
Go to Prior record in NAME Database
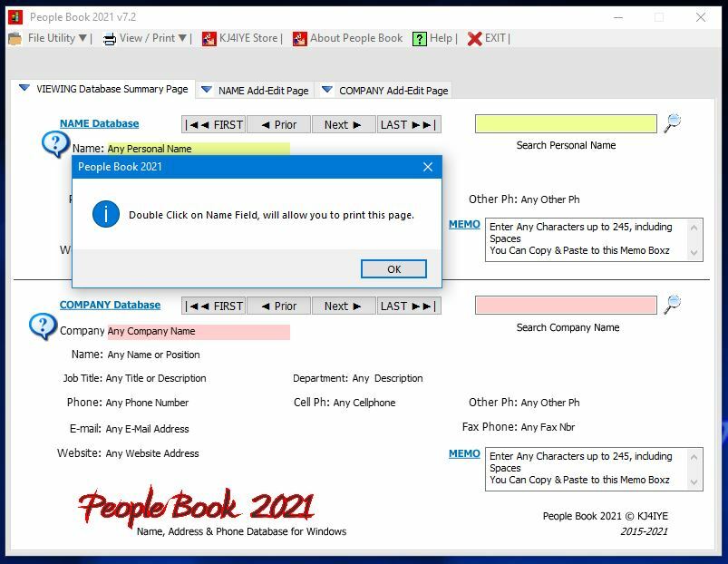coord(278,125)
